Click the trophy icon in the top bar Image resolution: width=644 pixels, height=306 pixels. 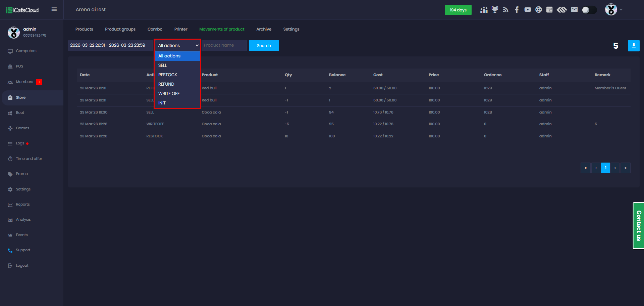tap(495, 10)
